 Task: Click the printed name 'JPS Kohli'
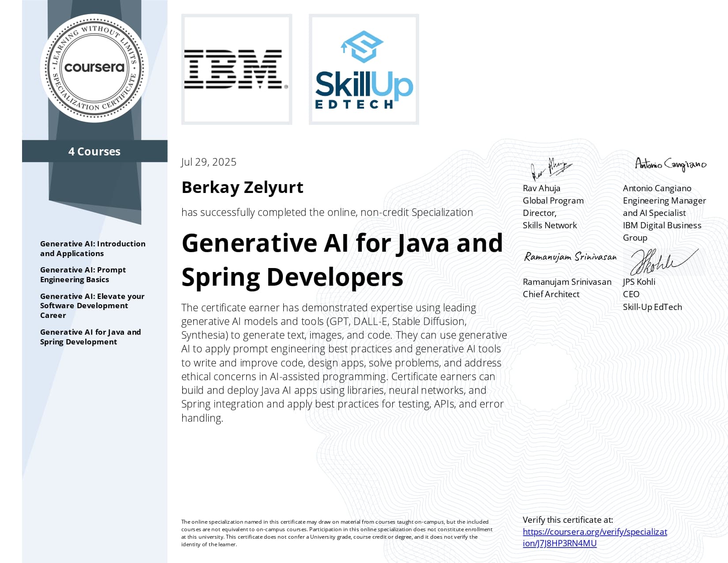639,282
